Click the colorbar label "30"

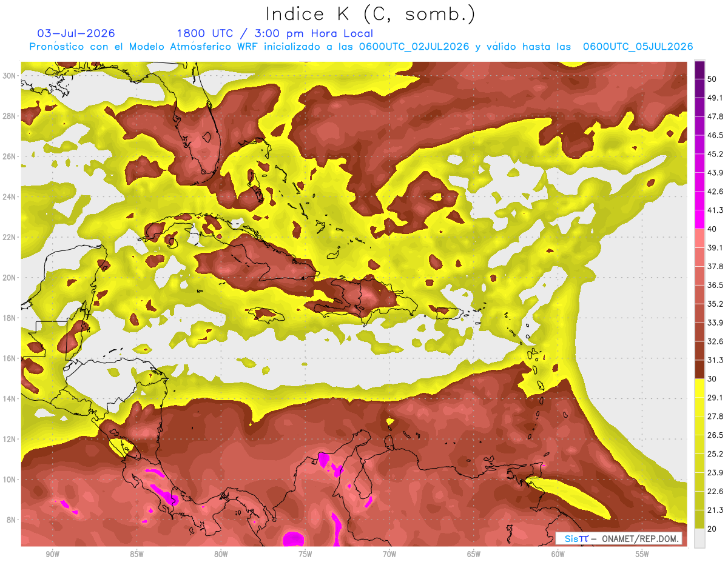(713, 379)
